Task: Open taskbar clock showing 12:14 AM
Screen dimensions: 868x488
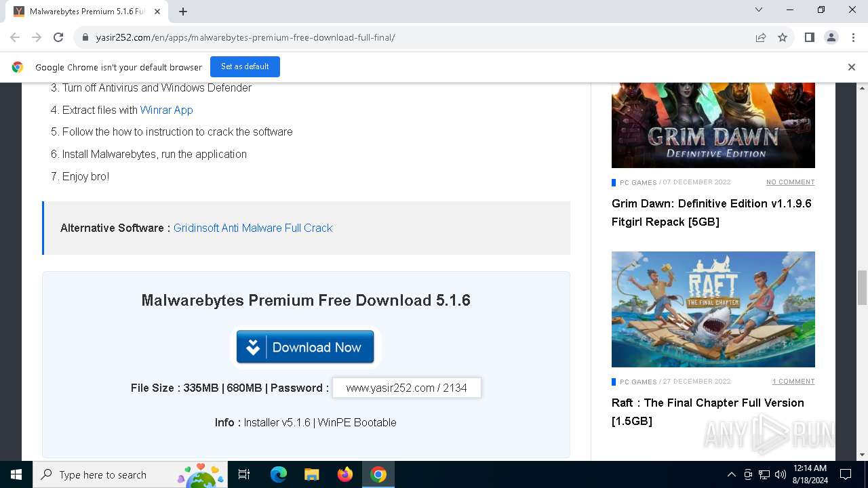Action: 810,474
